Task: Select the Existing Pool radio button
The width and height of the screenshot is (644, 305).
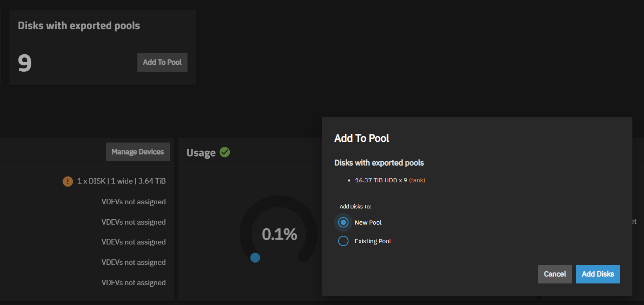Action: pos(343,241)
